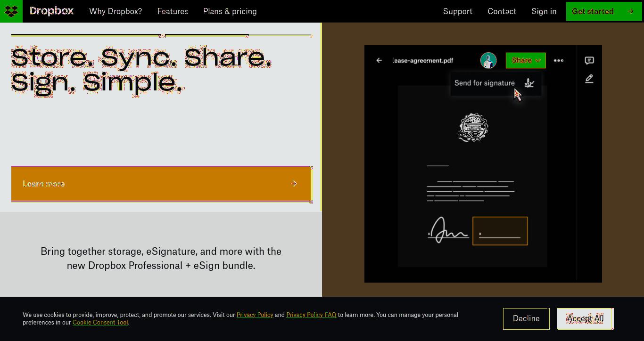Open the Features menu
The width and height of the screenshot is (644, 341).
pyautogui.click(x=173, y=11)
